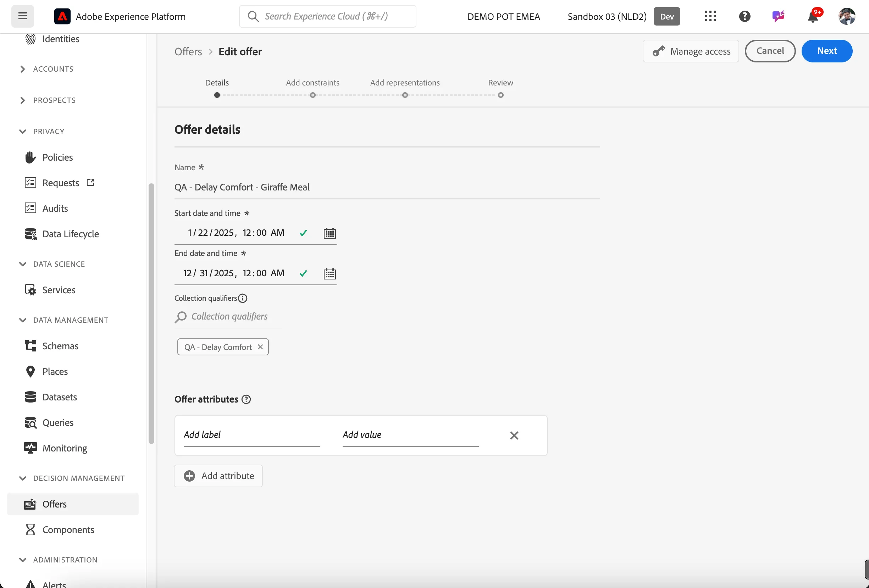Focus the Search Experience Cloud field
Viewport: 869px width, 588px height.
tap(327, 16)
